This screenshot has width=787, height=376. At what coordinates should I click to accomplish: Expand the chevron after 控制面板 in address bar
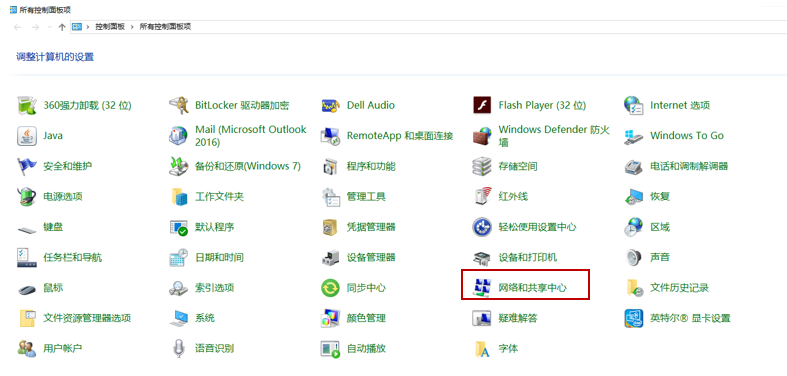(133, 27)
